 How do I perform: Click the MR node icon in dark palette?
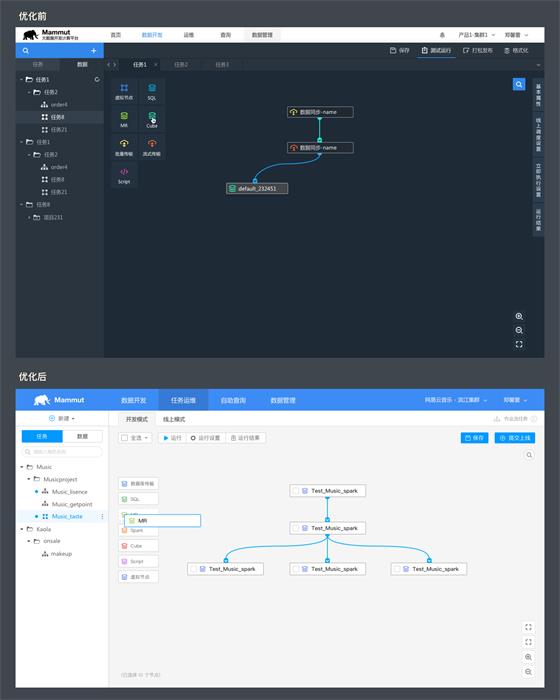[x=124, y=119]
